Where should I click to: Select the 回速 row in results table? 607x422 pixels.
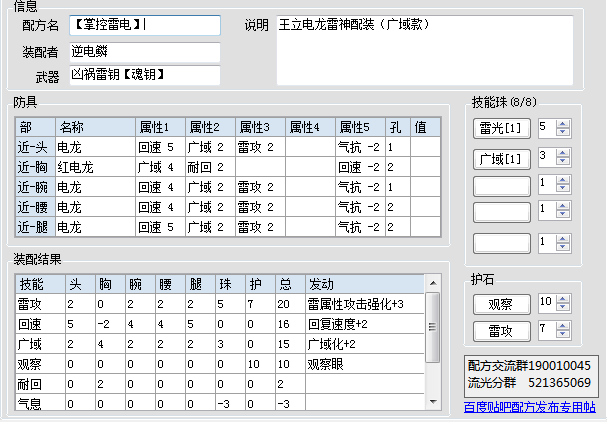pyautogui.click(x=200, y=324)
